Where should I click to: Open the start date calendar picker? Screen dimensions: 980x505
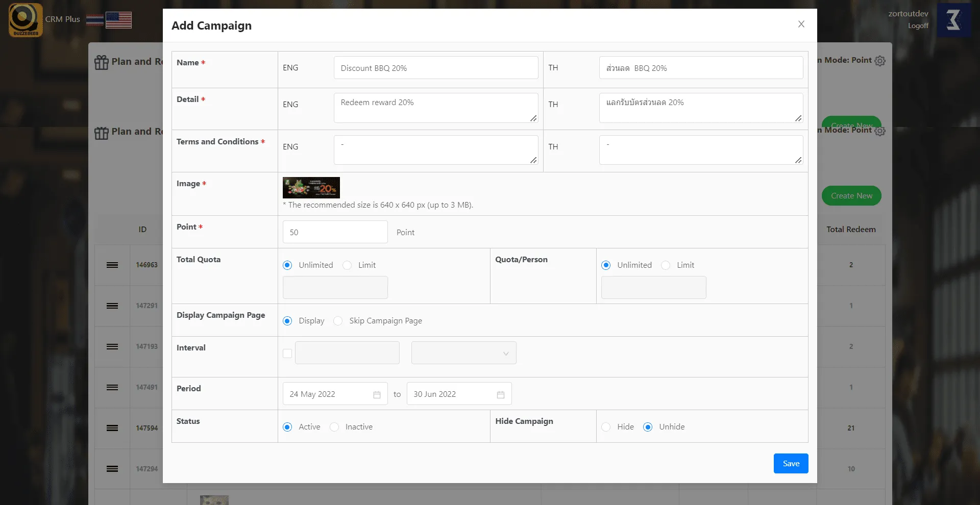[377, 394]
